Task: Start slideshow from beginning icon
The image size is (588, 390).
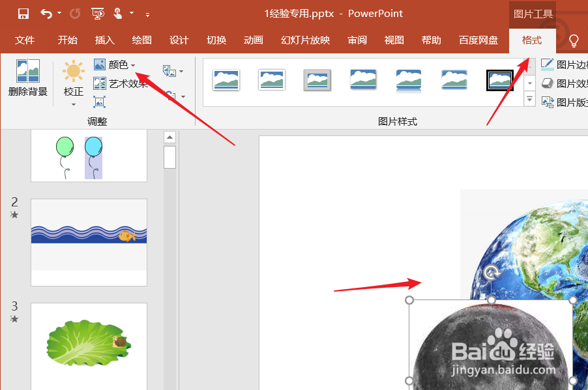Action: tap(98, 14)
